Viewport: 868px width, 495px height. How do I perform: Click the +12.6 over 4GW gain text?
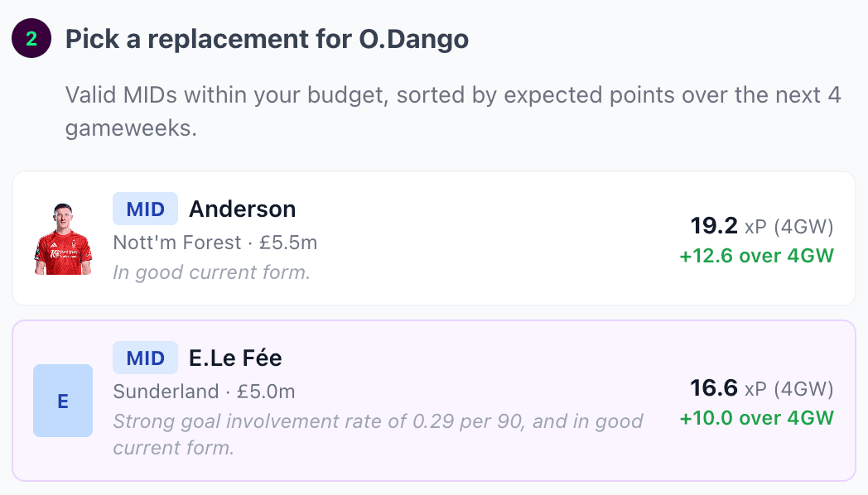click(756, 256)
